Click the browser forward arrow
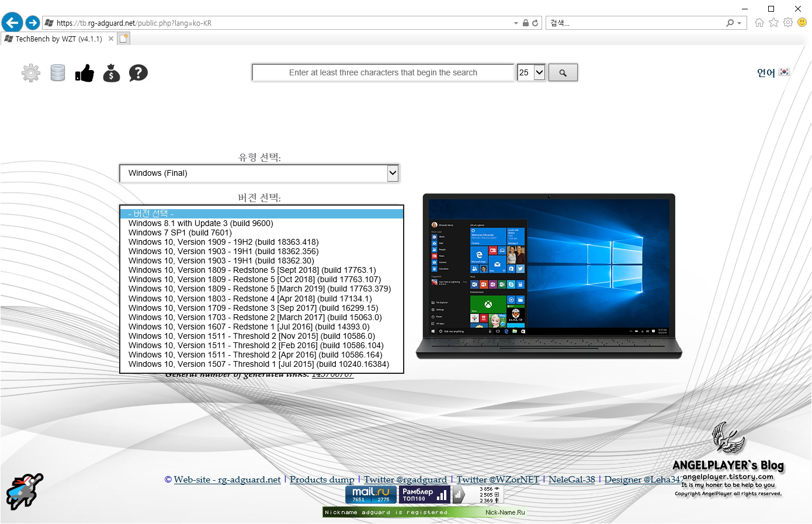This screenshot has height=524, width=812. coord(33,23)
